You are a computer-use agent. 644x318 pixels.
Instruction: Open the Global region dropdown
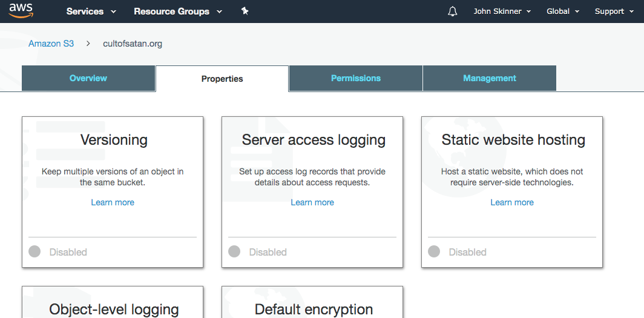point(562,12)
